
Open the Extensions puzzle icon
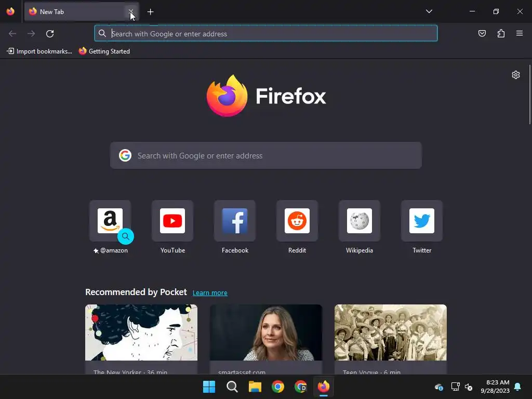501,33
